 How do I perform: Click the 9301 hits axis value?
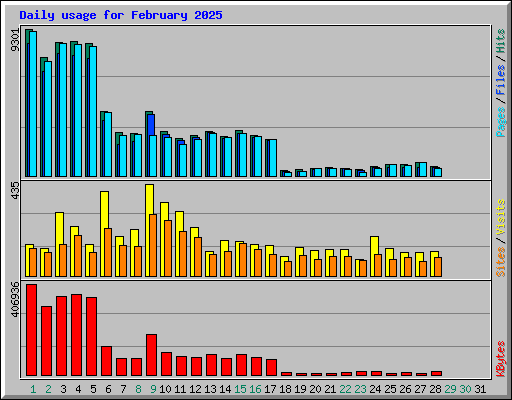point(15,40)
